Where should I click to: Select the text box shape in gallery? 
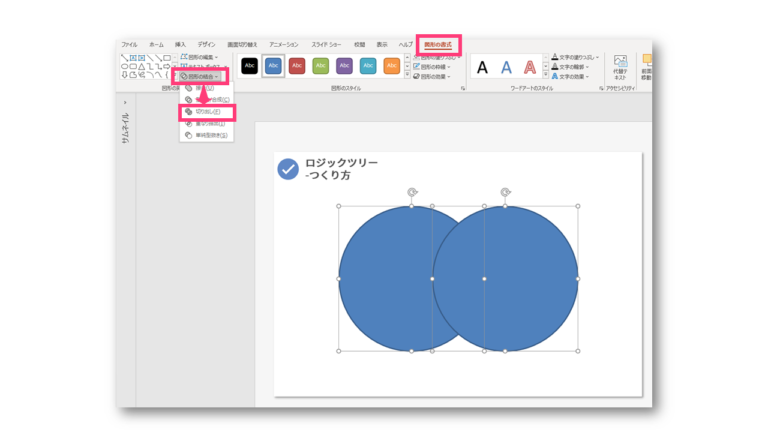click(133, 58)
